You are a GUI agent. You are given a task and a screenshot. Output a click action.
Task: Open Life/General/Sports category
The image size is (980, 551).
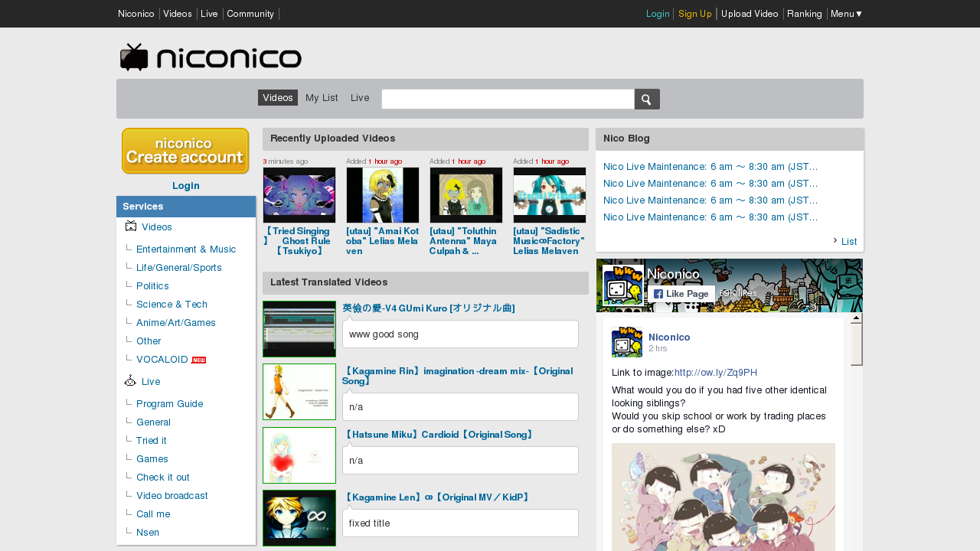point(179,268)
